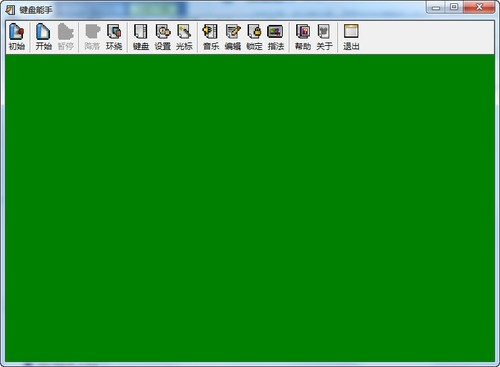Toggle 音乐 (music) from the toolbar
Screen dimensions: 500x367
[x=211, y=37]
